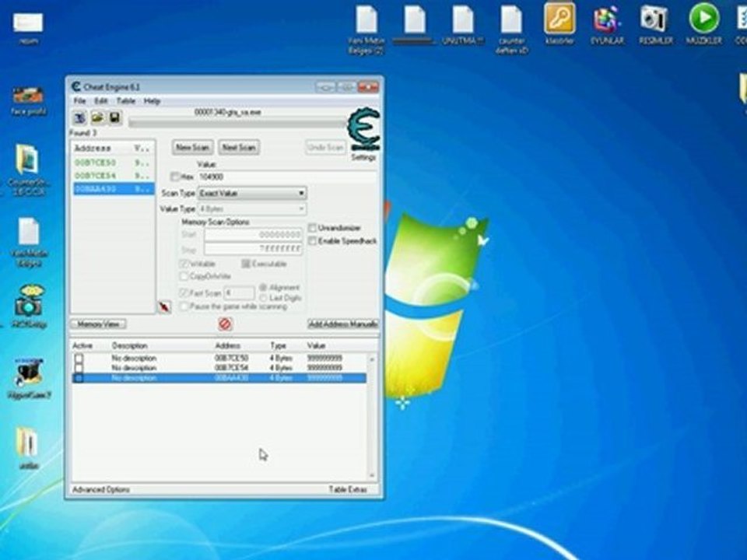Screen dimensions: 747x560
Task: Click address table scrollbar down arrow
Action: tap(372, 475)
